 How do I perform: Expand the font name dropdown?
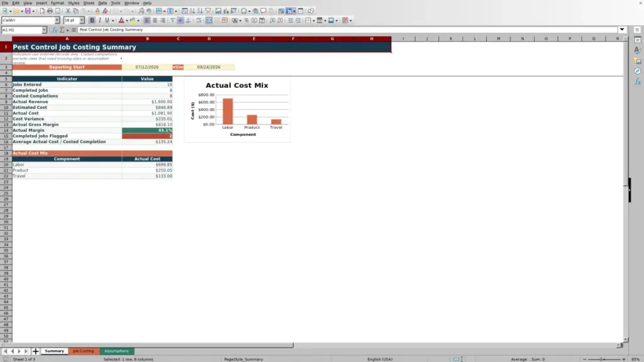(57, 20)
